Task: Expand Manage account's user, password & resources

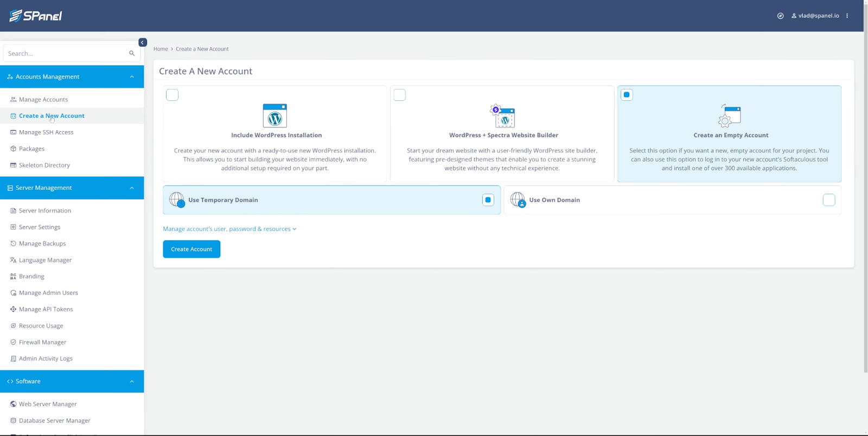Action: [229, 229]
